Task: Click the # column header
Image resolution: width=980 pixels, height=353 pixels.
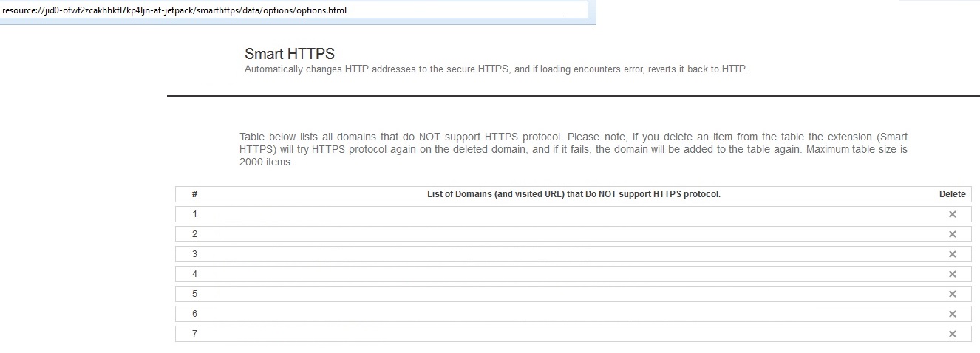Action: tap(194, 194)
